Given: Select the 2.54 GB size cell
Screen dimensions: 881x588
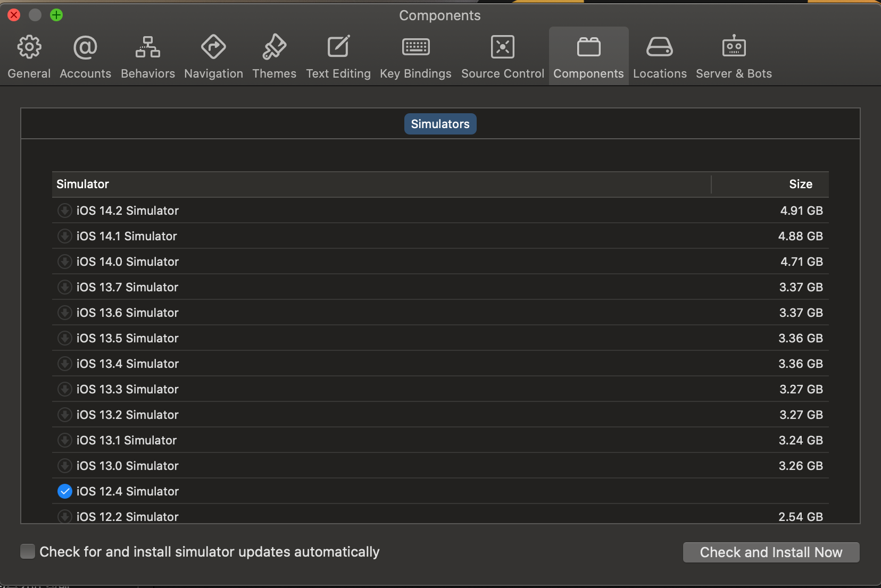Looking at the screenshot, I should click(801, 517).
